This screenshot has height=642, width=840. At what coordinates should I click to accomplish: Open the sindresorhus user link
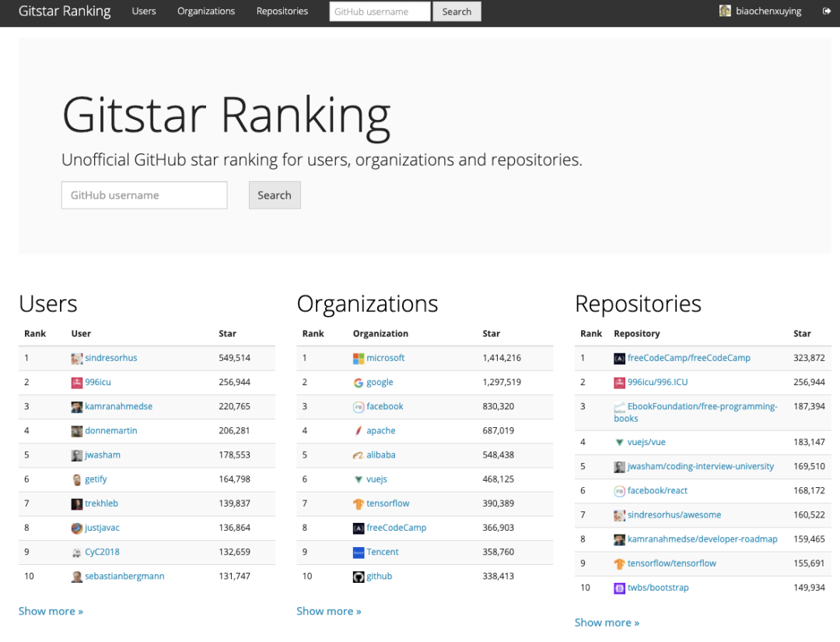(111, 358)
